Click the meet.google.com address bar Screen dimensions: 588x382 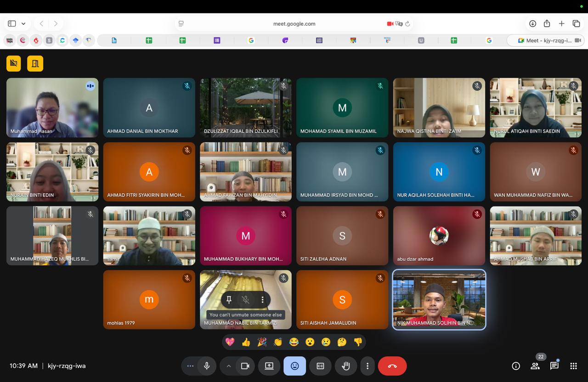294,24
